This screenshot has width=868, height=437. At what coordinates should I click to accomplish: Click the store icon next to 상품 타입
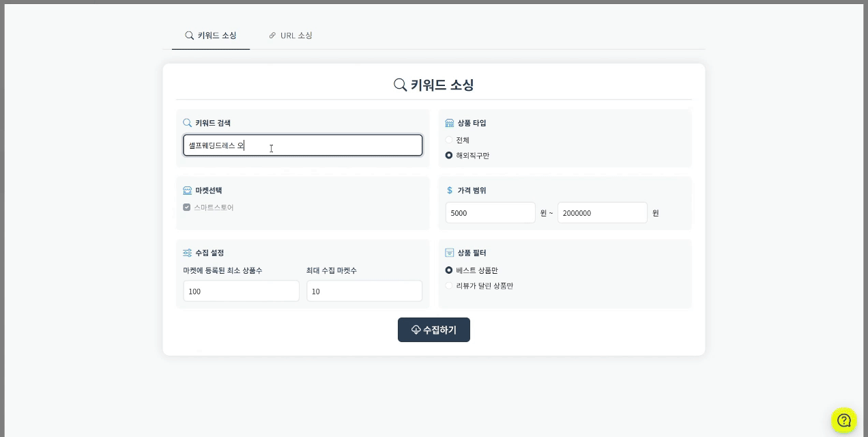[450, 123]
